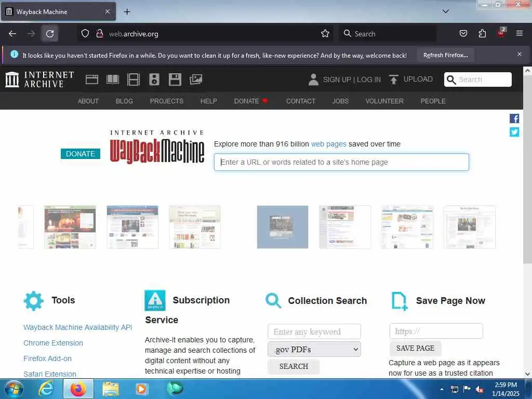532x399 pixels.
Task: Open the Firefox Add-on link
Action: 47,358
